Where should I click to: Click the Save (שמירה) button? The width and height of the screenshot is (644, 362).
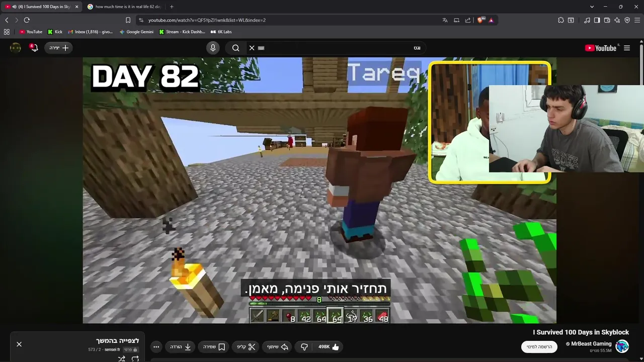tap(214, 347)
